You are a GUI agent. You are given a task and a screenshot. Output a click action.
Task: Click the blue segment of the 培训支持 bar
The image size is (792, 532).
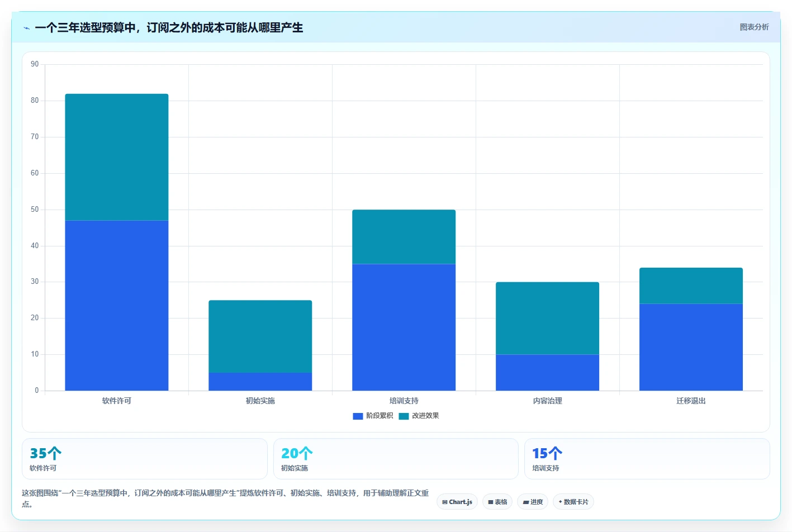[404, 327]
